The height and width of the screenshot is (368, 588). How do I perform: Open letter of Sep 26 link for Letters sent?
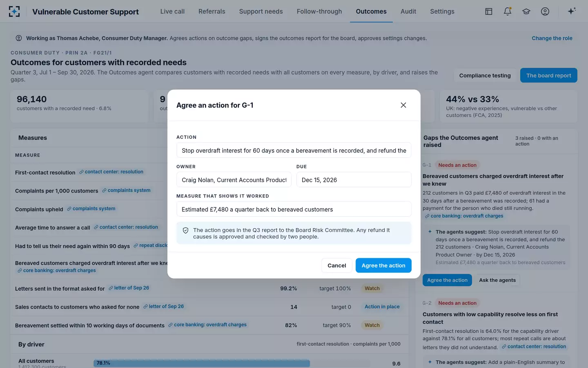coord(129,288)
